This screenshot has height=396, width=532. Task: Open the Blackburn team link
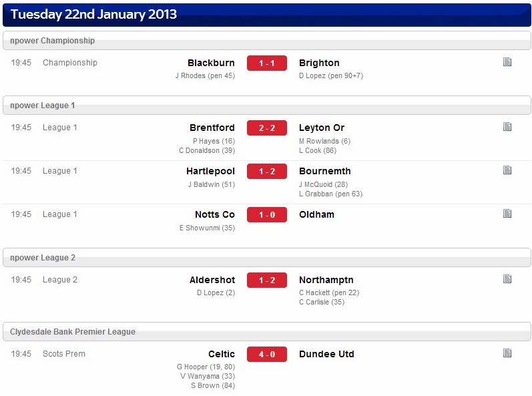click(211, 63)
